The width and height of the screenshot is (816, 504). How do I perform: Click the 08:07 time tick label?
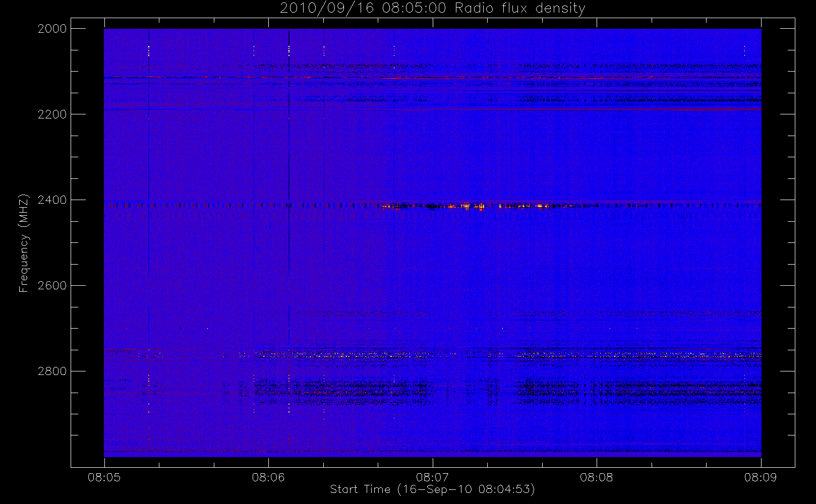[x=433, y=477]
